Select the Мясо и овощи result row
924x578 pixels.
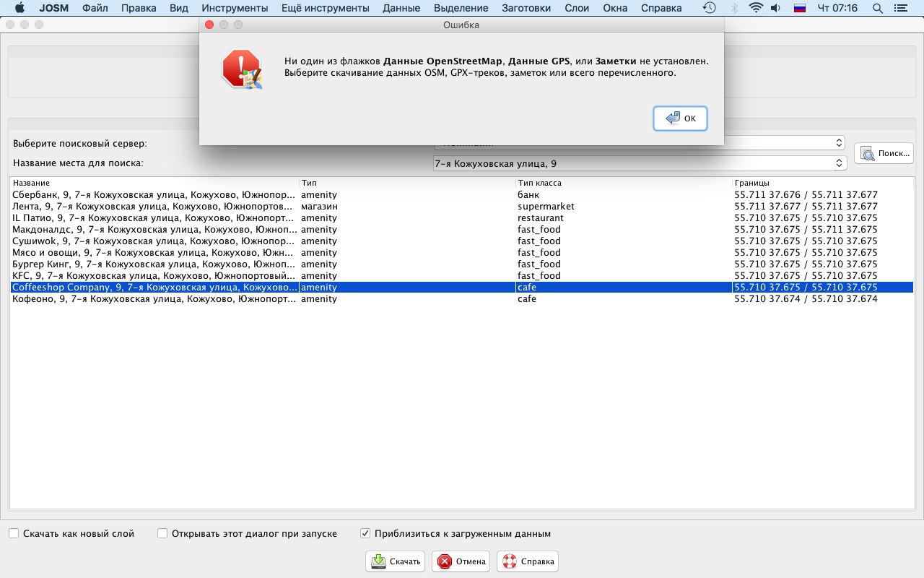[x=462, y=253]
